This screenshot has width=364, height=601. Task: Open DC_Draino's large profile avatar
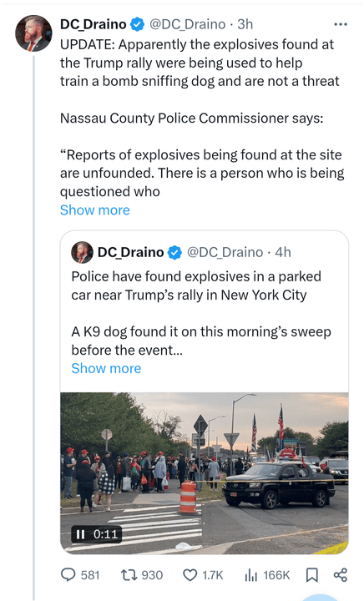pyautogui.click(x=33, y=33)
